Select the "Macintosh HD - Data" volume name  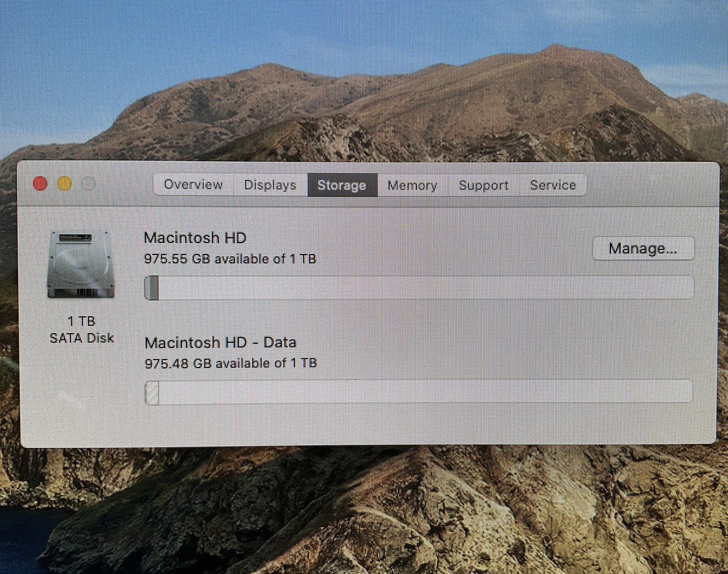220,342
